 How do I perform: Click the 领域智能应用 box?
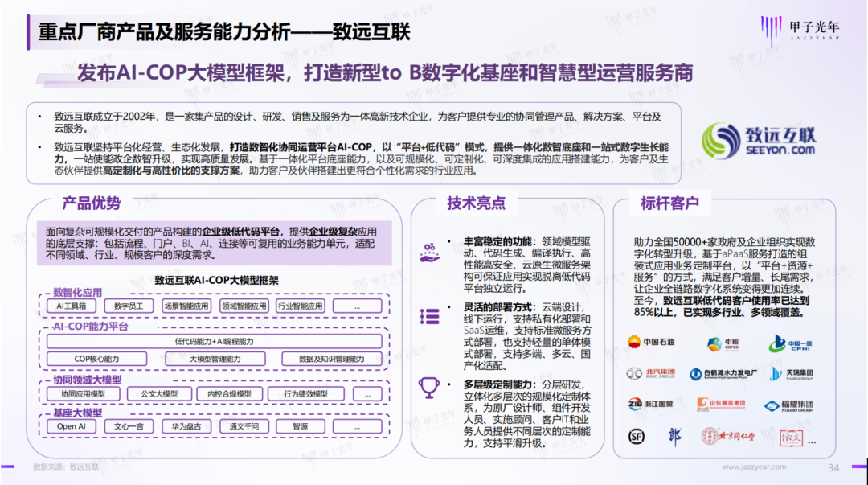pos(244,306)
